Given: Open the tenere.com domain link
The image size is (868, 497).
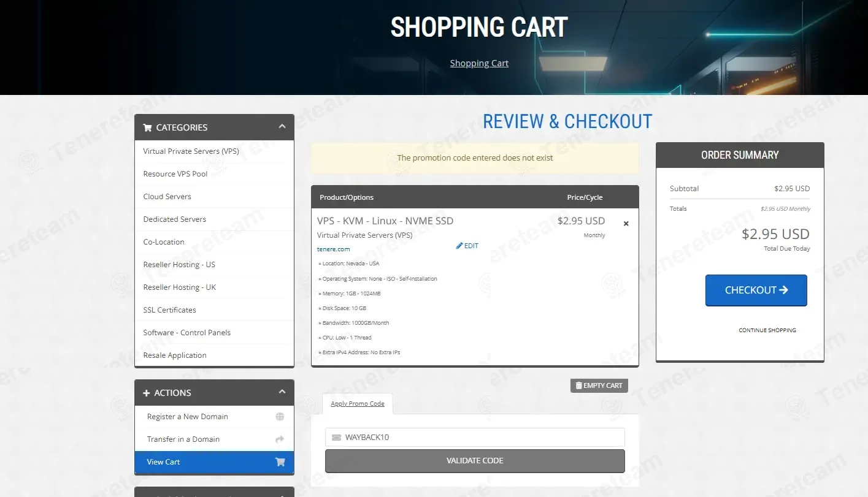Looking at the screenshot, I should (334, 249).
